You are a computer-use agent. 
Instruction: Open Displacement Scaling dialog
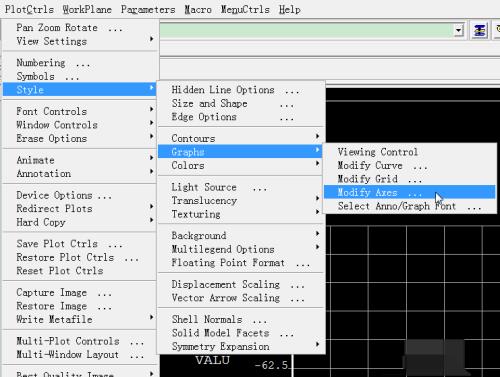241,284
